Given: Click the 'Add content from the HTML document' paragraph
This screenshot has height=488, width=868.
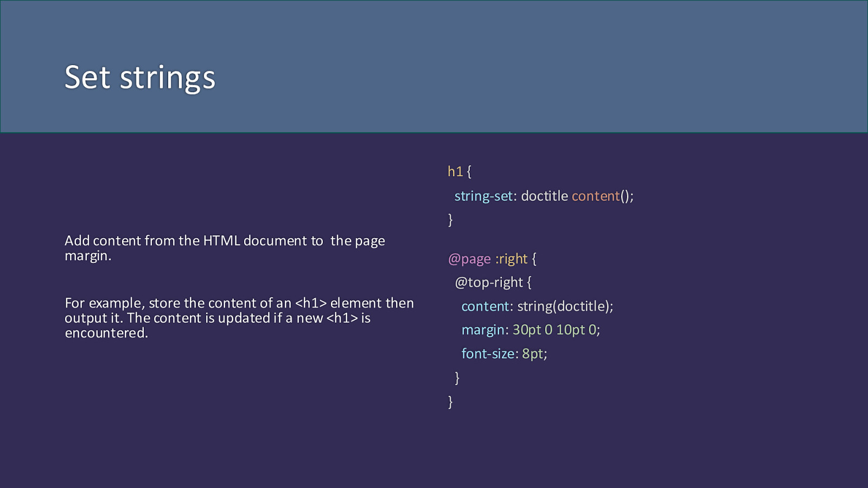Looking at the screenshot, I should click(225, 248).
